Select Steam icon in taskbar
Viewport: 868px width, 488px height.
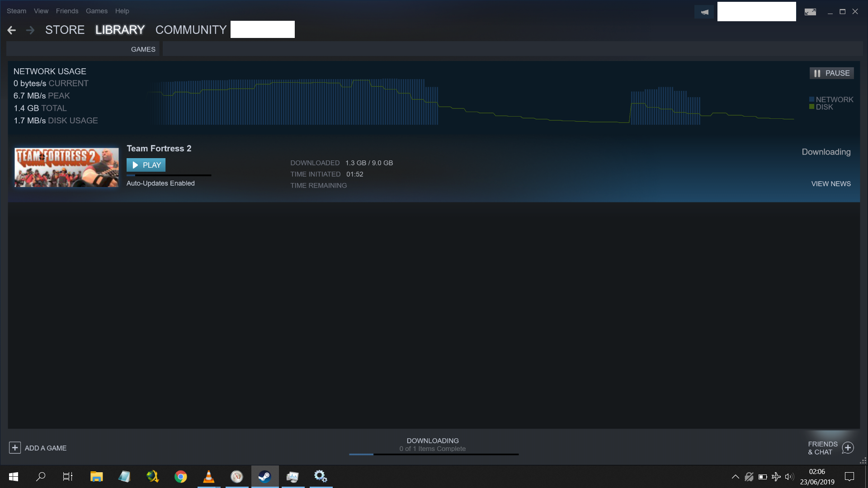tap(264, 477)
